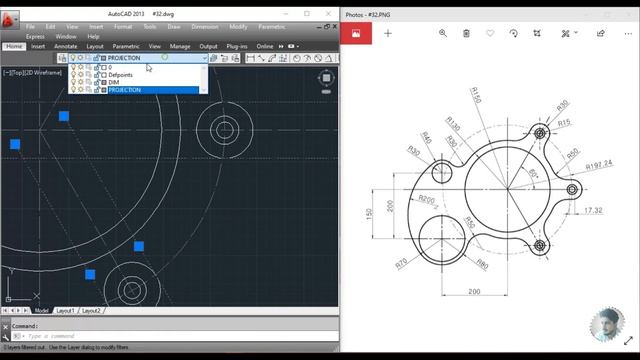Close the command line with X icon
Viewport: 640px width, 360px height.
tap(5, 327)
